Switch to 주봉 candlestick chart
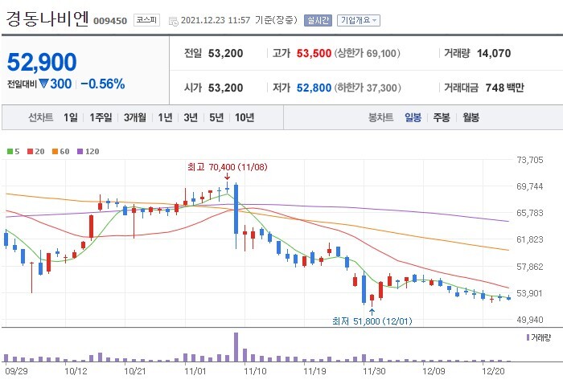This screenshot has width=563, height=392. click(442, 117)
